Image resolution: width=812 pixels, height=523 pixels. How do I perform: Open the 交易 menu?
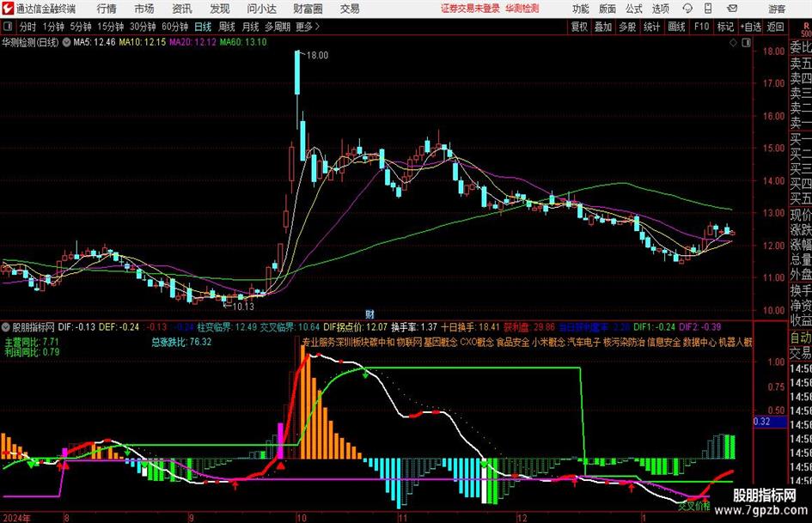[350, 9]
